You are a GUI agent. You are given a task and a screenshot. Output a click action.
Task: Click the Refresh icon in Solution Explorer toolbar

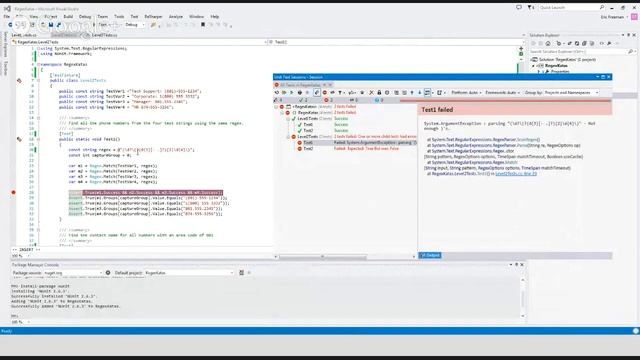(577, 43)
